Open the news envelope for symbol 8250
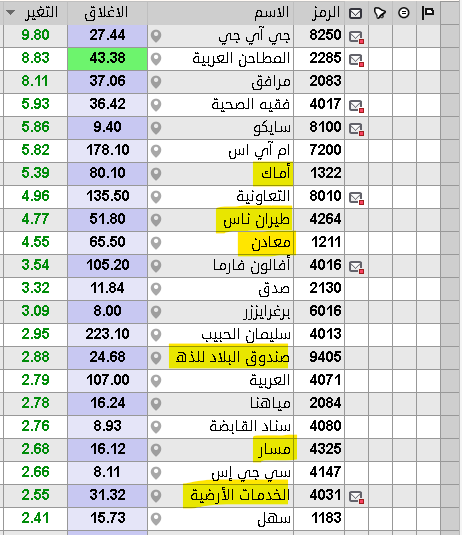Image resolution: width=462 pixels, height=535 pixels. tap(356, 37)
